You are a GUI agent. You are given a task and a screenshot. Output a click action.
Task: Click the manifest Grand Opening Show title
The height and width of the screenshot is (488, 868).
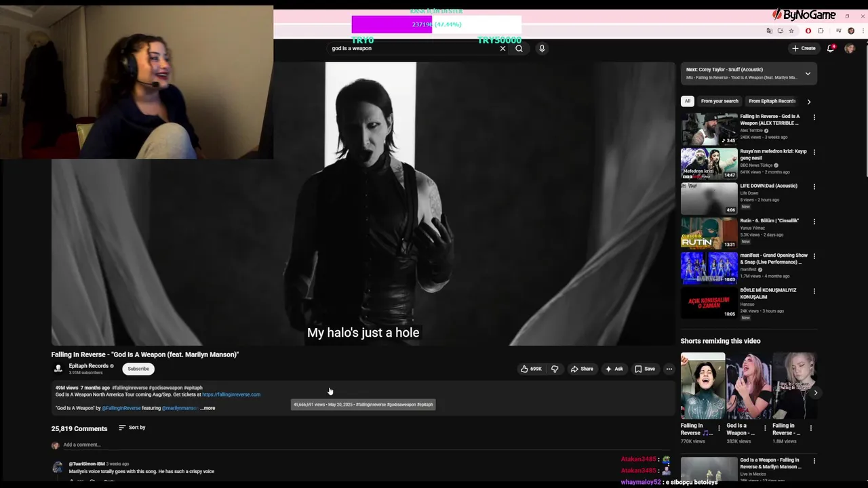coord(774,259)
